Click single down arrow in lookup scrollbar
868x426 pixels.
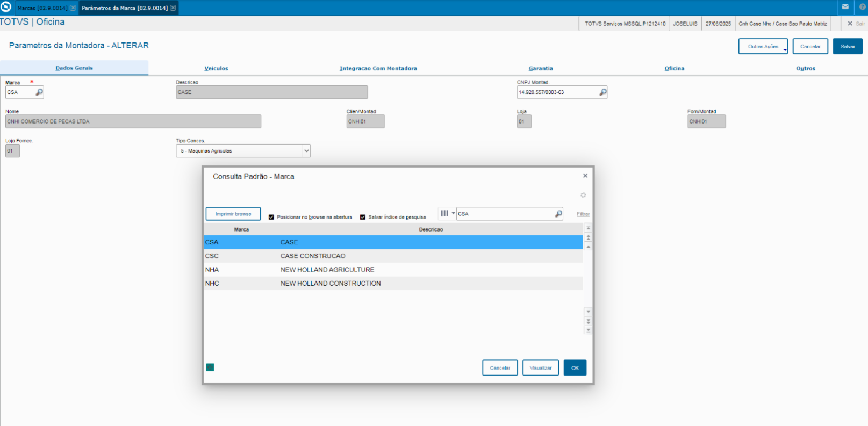pyautogui.click(x=589, y=312)
